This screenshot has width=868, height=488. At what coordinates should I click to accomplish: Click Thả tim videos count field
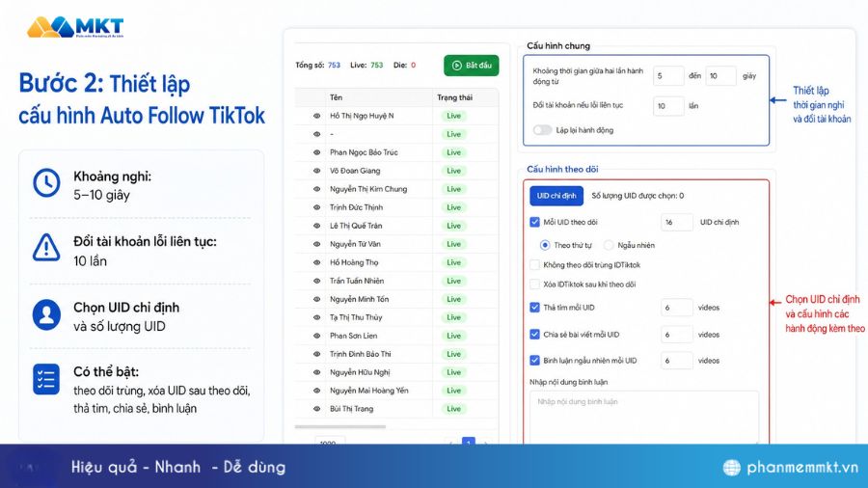(x=676, y=307)
